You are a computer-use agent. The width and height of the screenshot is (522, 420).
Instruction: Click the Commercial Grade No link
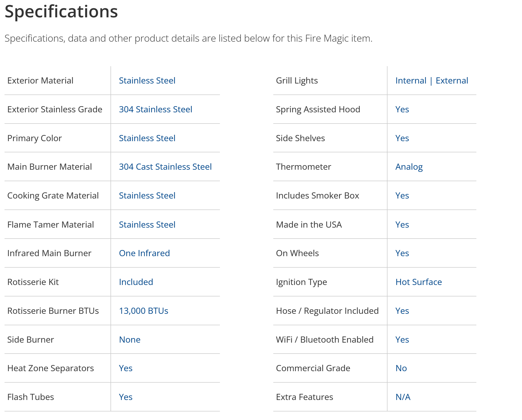click(x=401, y=368)
